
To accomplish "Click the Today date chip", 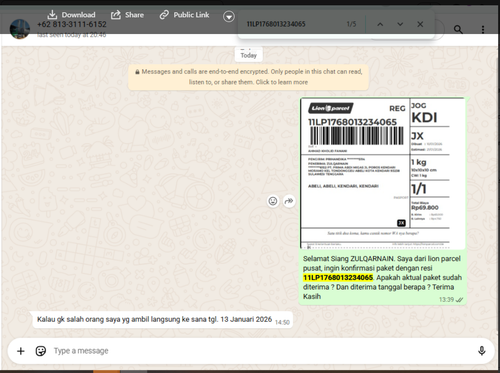I will click(249, 55).
